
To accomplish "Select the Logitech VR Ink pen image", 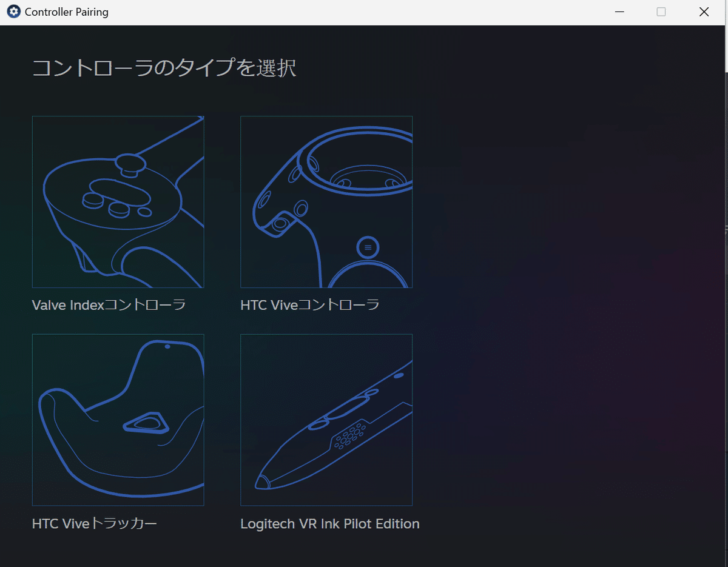I will pos(326,420).
